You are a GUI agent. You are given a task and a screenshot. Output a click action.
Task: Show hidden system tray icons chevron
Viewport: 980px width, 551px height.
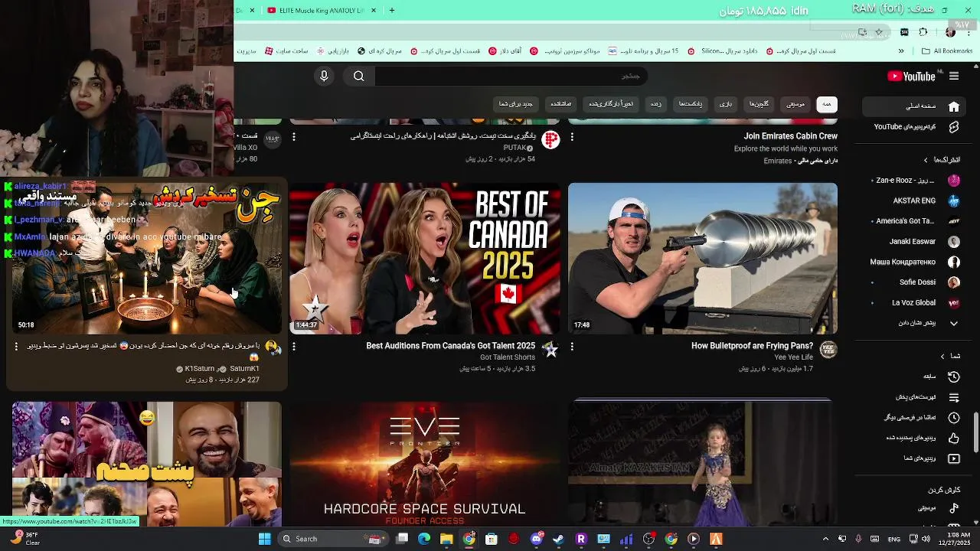point(825,539)
